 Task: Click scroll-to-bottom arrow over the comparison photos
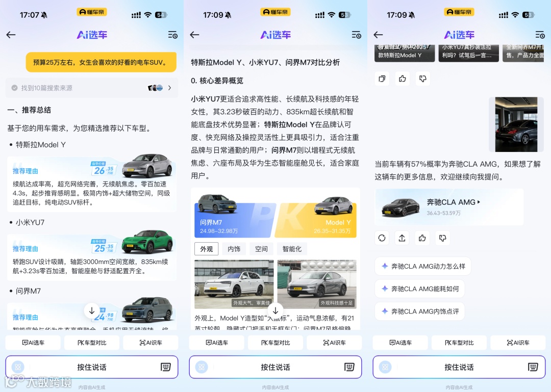pyautogui.click(x=275, y=311)
